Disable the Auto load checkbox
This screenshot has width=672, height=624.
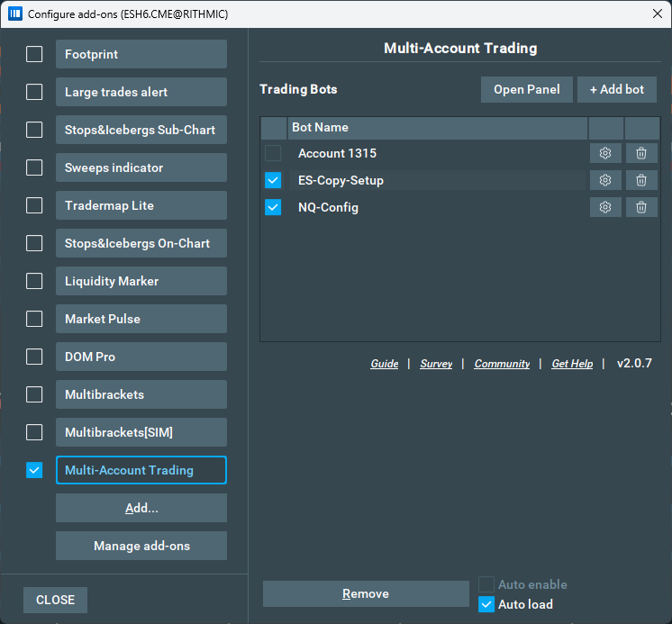click(x=486, y=604)
